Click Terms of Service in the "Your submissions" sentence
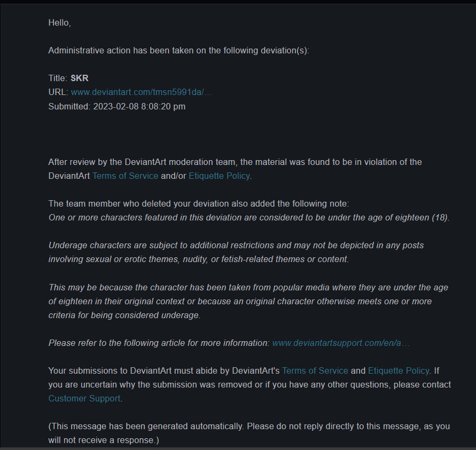Viewport: 476px width, 450px height. point(315,370)
